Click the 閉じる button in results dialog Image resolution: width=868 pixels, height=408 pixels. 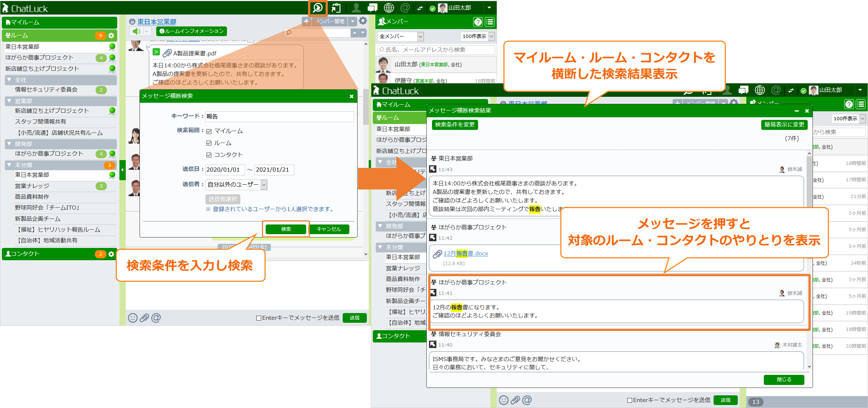click(x=784, y=380)
